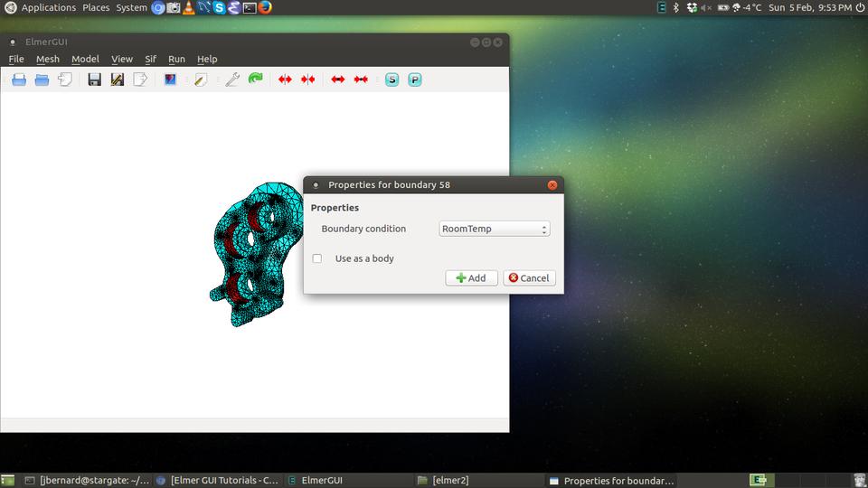Click the Save project page-with-arrow icon
The width and height of the screenshot is (868, 488).
(140, 80)
